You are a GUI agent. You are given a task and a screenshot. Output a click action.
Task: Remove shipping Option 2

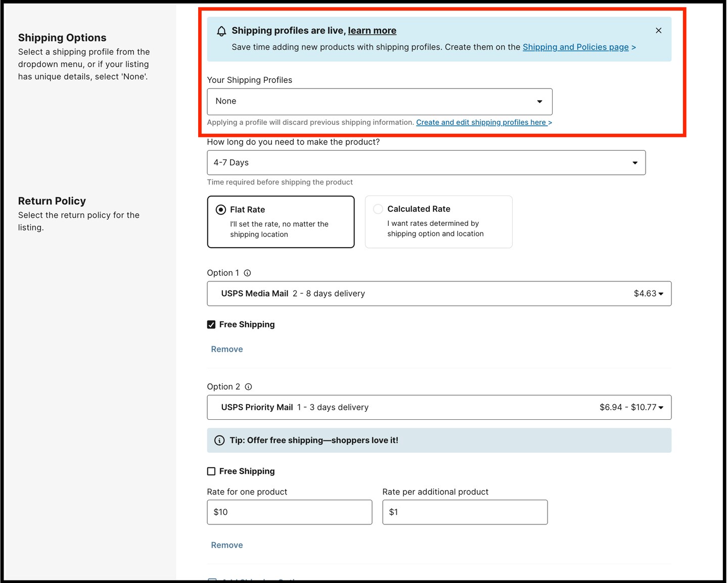226,545
